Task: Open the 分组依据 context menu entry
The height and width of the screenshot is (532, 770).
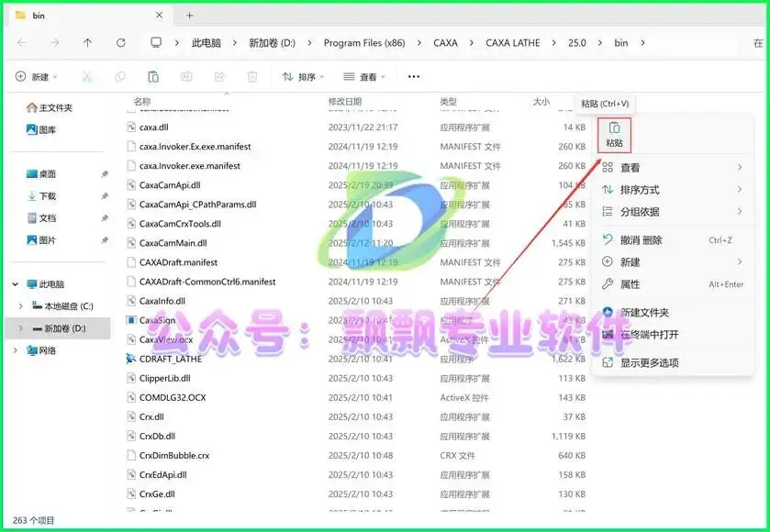Action: (x=673, y=212)
